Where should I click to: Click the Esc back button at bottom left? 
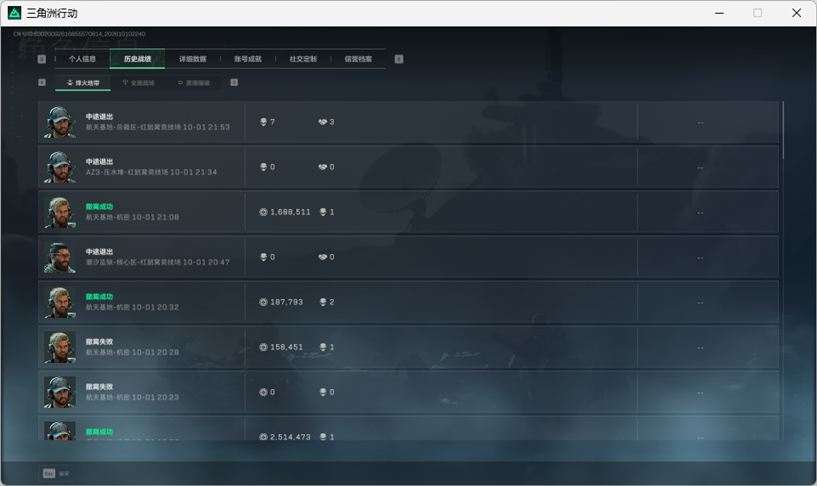pyautogui.click(x=56, y=473)
